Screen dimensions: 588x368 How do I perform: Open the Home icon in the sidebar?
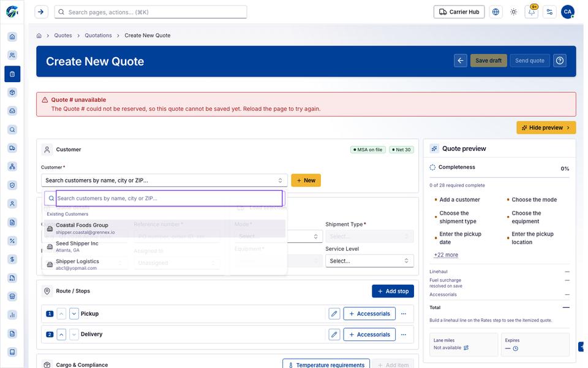(x=12, y=37)
